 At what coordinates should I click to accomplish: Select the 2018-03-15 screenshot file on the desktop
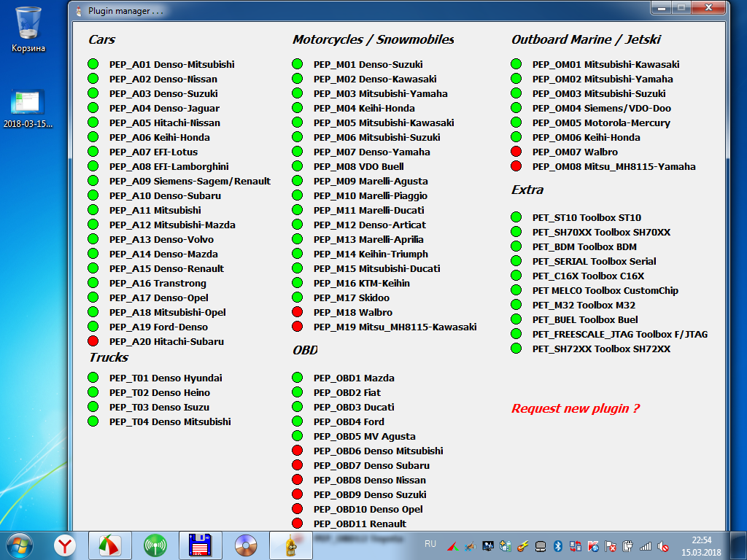click(x=28, y=109)
